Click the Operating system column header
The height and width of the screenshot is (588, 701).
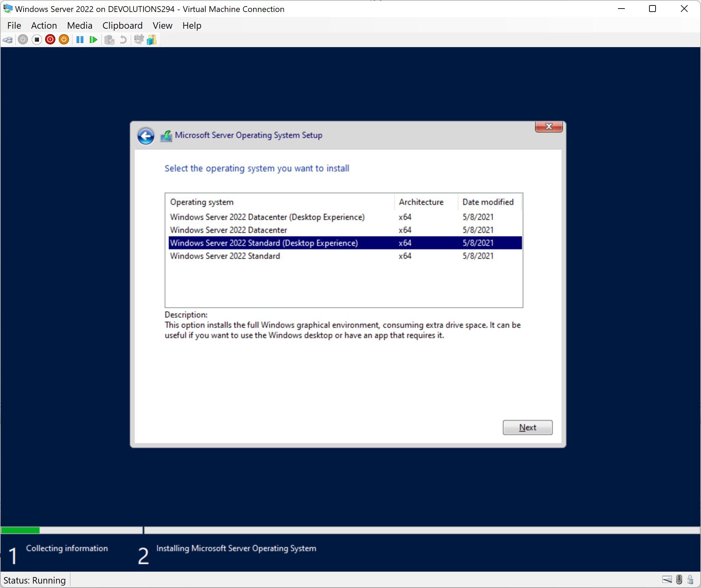(280, 202)
